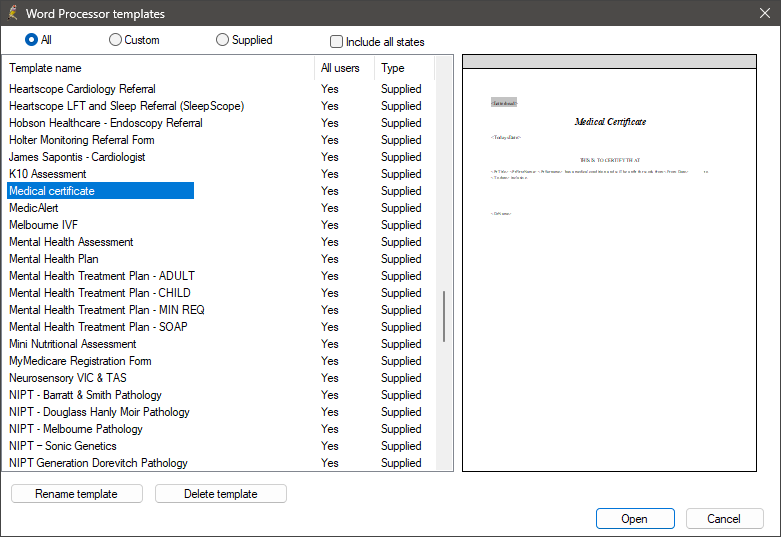This screenshot has height=537, width=781.
Task: Select the Mini Nutritional Assessment template
Action: pos(73,344)
